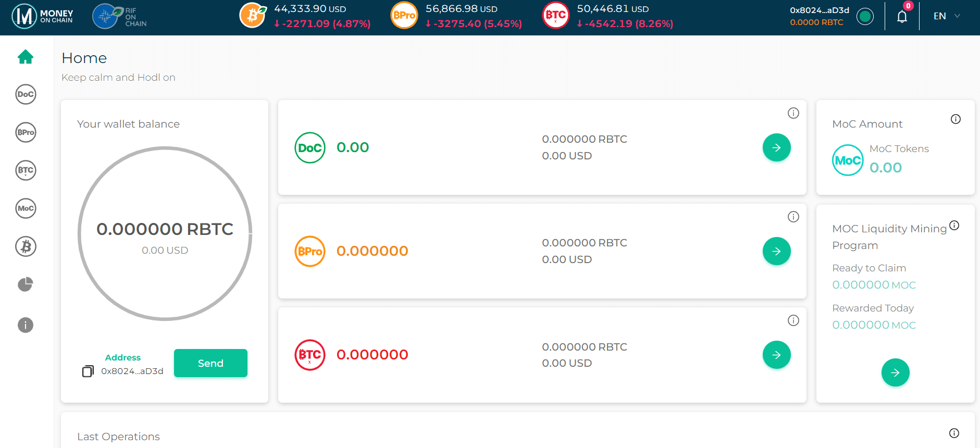Open the Home sidebar icon
Viewport: 980px width, 448px height.
tap(26, 57)
